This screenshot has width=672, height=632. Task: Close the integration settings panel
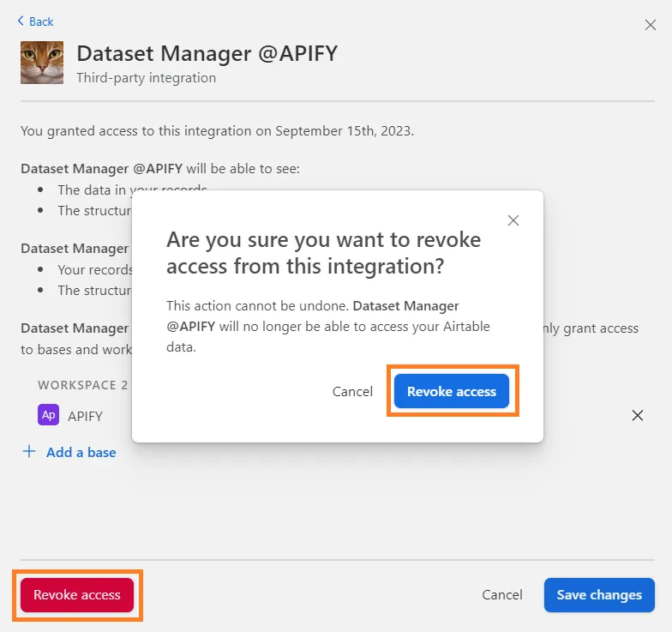coord(650,25)
